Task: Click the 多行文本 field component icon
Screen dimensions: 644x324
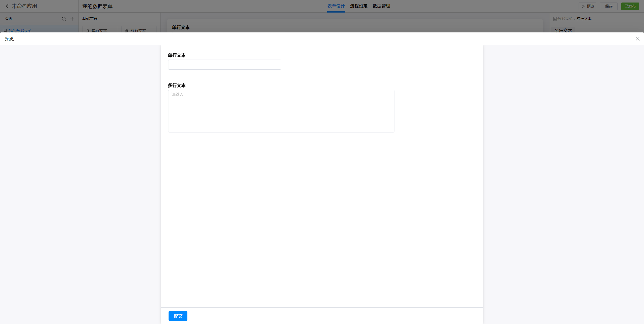Action: (x=126, y=30)
